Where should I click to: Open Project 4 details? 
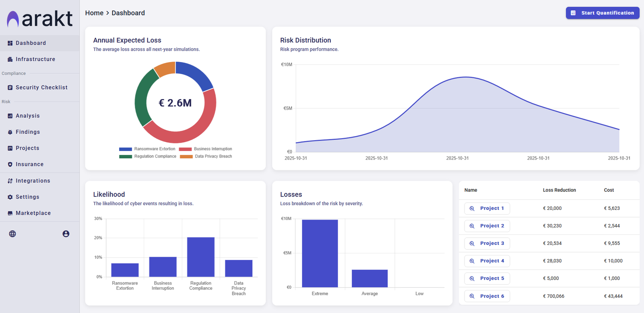click(x=487, y=261)
